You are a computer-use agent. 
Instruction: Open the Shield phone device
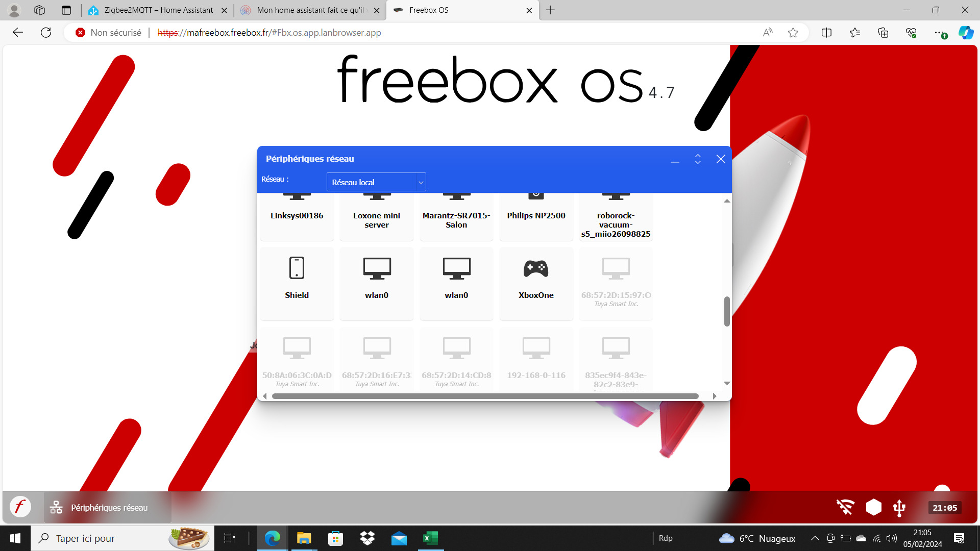297,284
